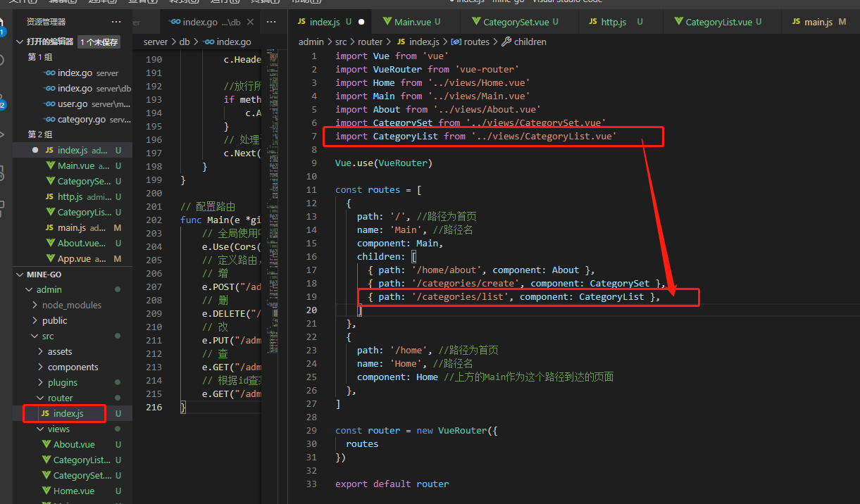This screenshot has width=860, height=504.
Task: Click the Vue icon on the CategorySet.vue tab
Action: point(477,23)
